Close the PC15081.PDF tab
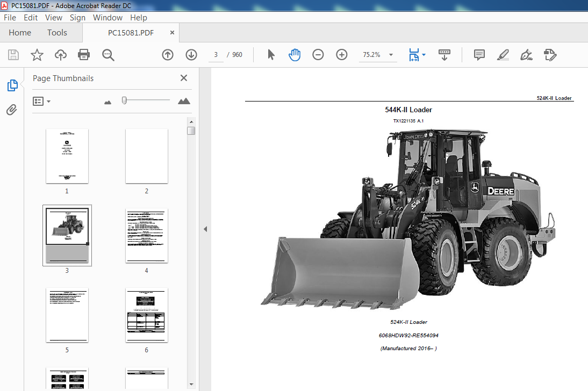The image size is (588, 391). (x=172, y=33)
